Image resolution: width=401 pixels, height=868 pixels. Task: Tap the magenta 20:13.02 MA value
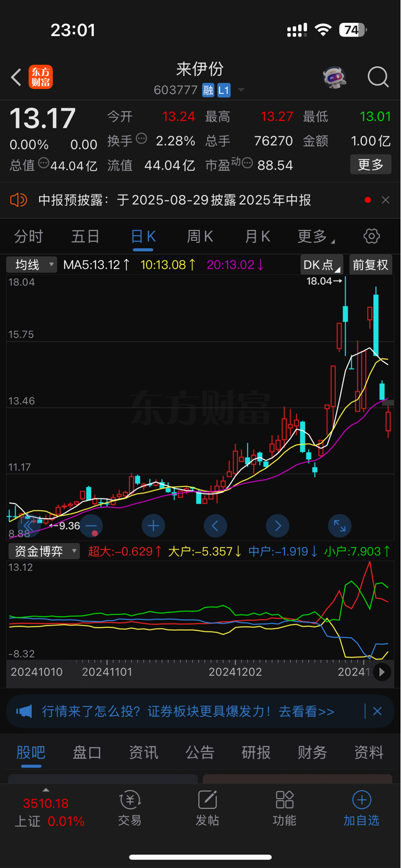pyautogui.click(x=236, y=265)
